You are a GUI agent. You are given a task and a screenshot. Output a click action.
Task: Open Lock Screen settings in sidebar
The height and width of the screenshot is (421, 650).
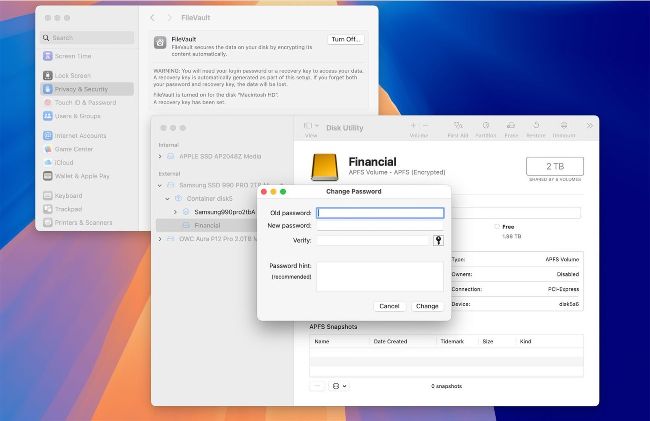pos(72,75)
